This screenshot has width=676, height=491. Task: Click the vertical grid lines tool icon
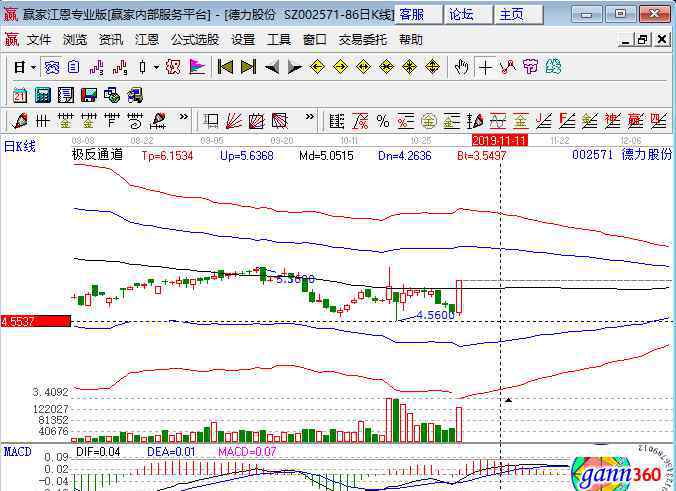[x=42, y=122]
